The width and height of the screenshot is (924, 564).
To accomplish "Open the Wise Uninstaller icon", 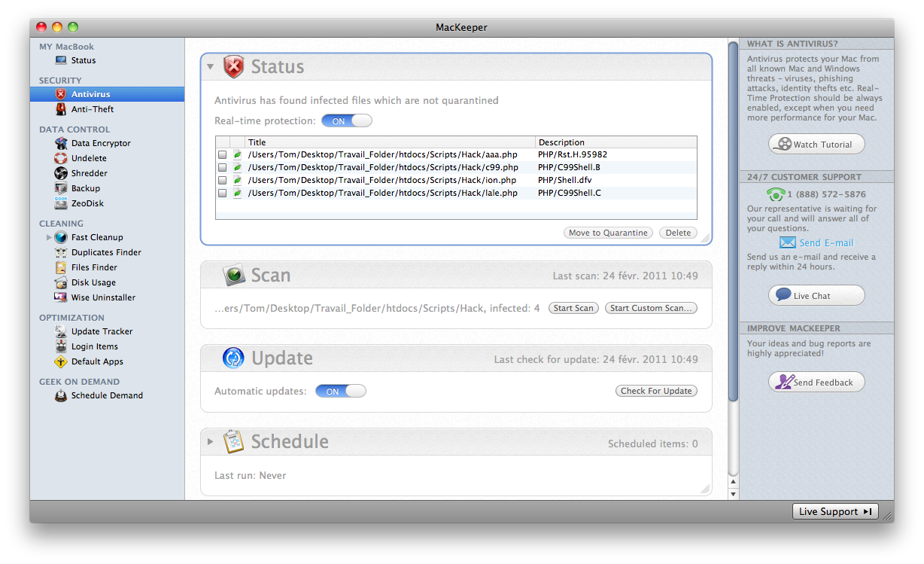I will click(61, 297).
